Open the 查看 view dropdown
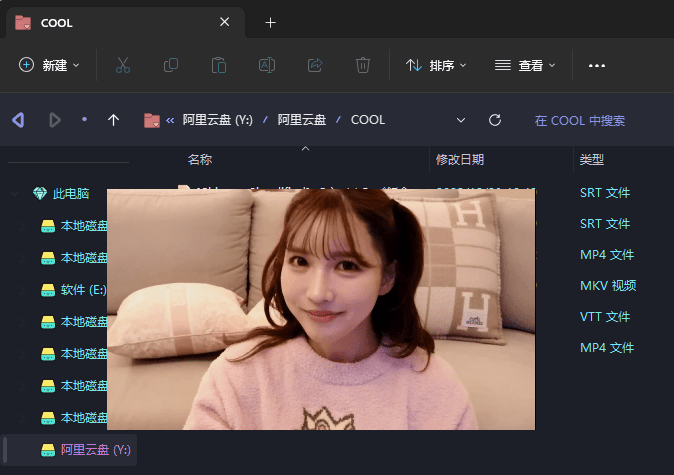This screenshot has width=674, height=475. pyautogui.click(x=525, y=65)
